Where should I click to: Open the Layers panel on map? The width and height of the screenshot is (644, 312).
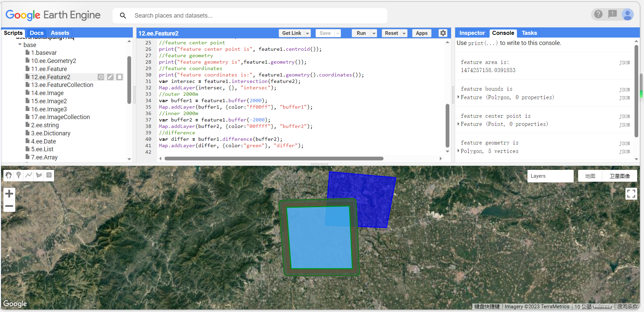(x=550, y=176)
